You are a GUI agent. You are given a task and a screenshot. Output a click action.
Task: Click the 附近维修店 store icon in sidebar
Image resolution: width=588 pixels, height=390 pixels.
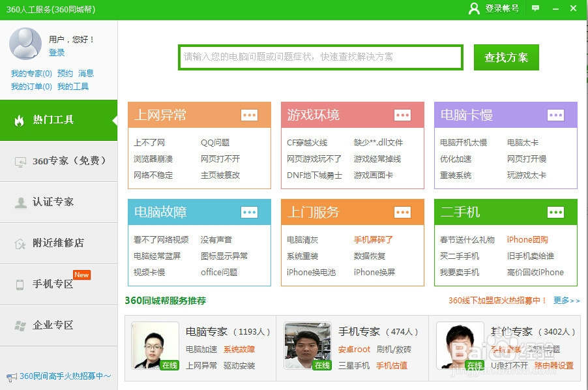tap(20, 243)
